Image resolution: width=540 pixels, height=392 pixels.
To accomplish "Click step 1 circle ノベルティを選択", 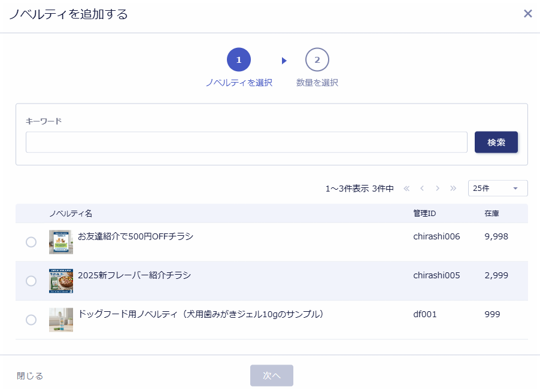I will tap(238, 60).
